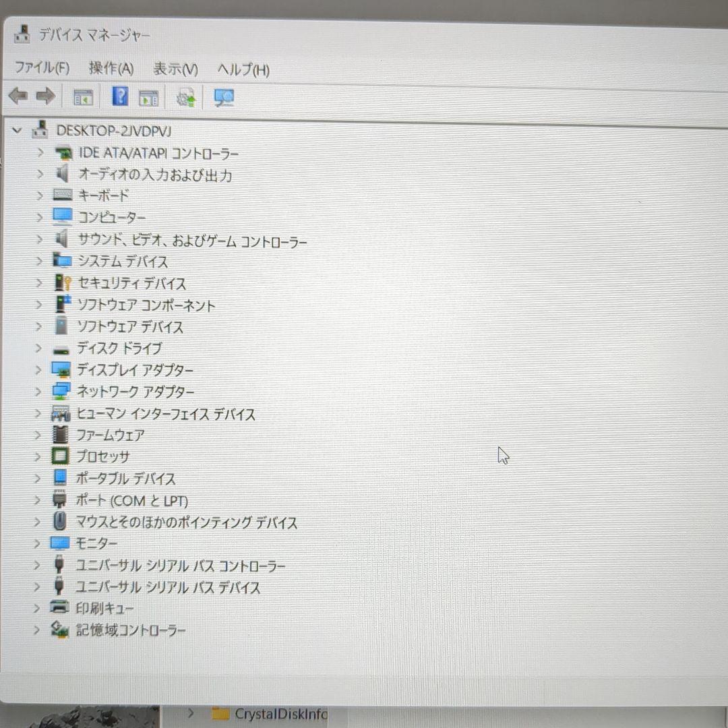Expand the ユニバーサル シリアル バス コントローラー node
728x728 pixels.
point(39,566)
